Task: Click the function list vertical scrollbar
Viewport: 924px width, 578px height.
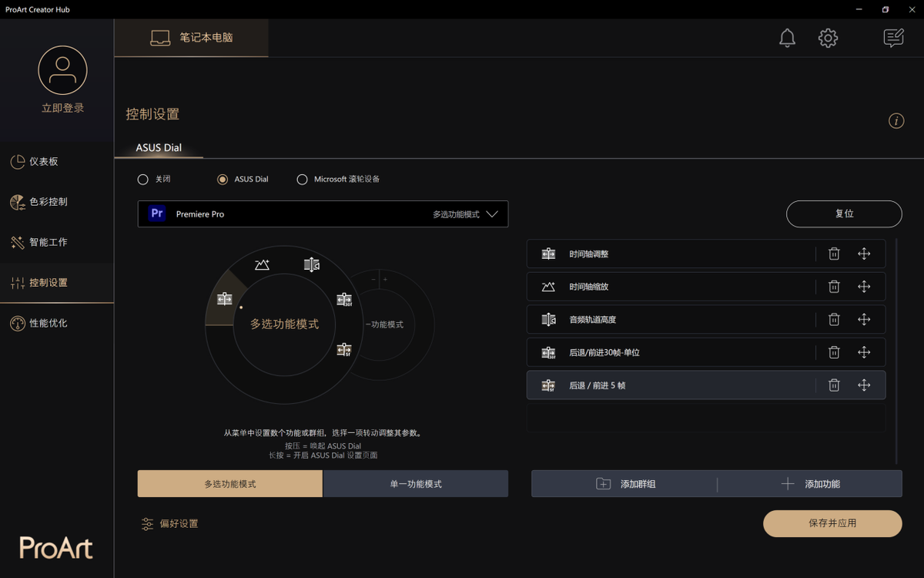Action: [x=897, y=351]
